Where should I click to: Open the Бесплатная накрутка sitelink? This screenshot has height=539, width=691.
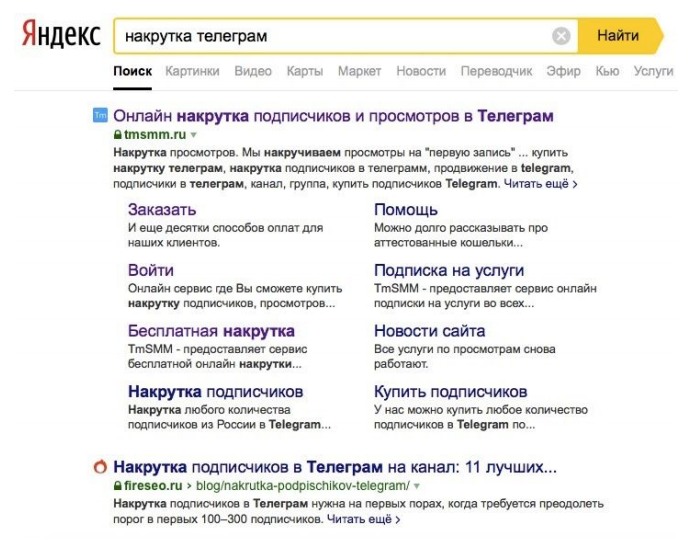pyautogui.click(x=211, y=331)
